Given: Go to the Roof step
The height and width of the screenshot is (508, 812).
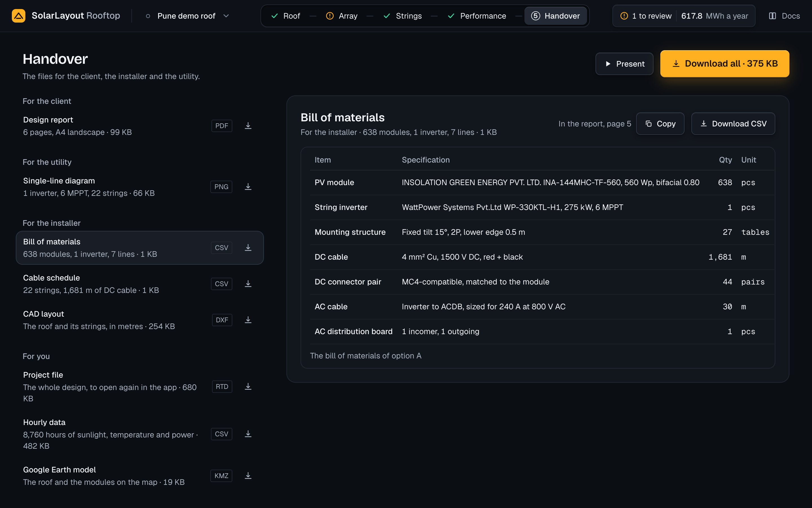Looking at the screenshot, I should (286, 16).
